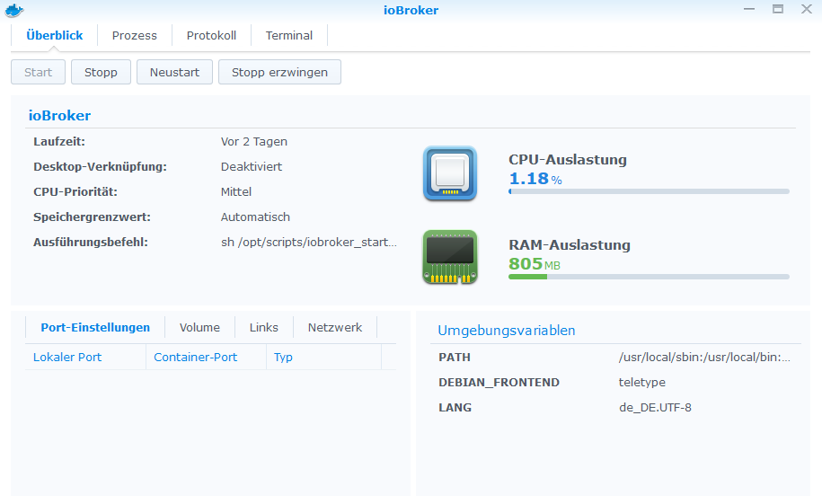Switch to the Überblick tab
Viewport: 822px width, 504px height.
point(55,36)
